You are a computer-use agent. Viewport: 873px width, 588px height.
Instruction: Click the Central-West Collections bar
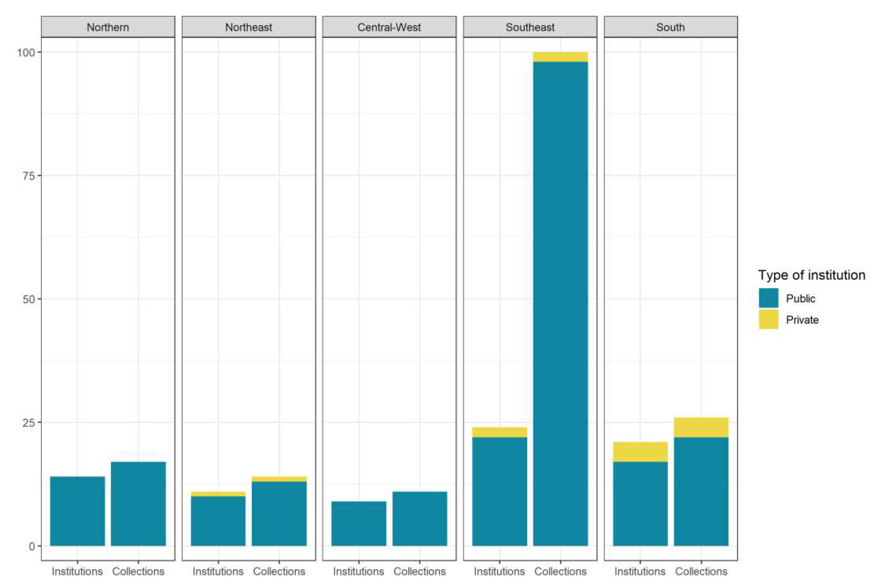click(x=420, y=518)
